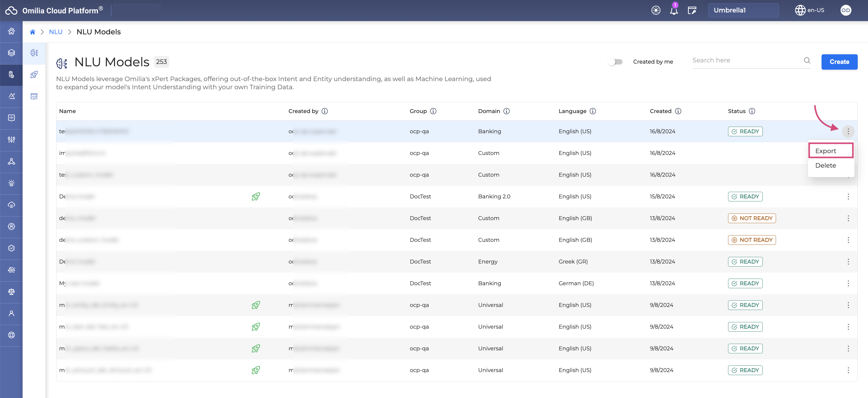Image resolution: width=868 pixels, height=398 pixels.
Task: Select 'Export' from the context menu
Action: pyautogui.click(x=826, y=150)
